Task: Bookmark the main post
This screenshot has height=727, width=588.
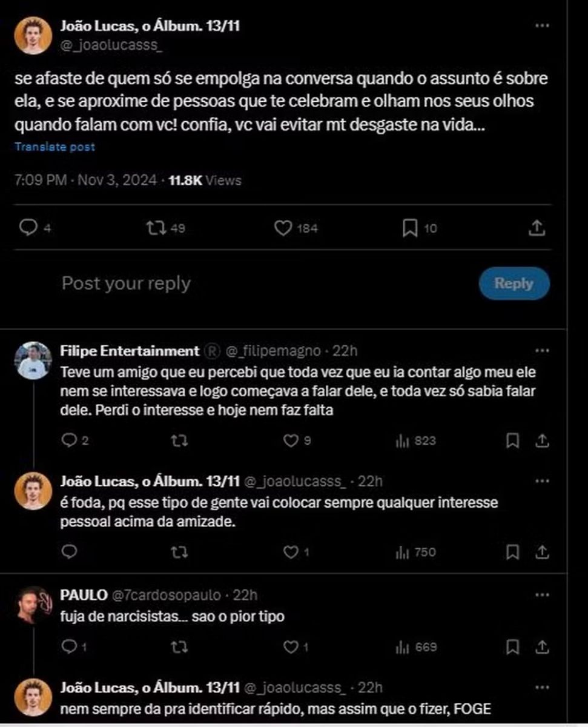Action: (x=411, y=228)
